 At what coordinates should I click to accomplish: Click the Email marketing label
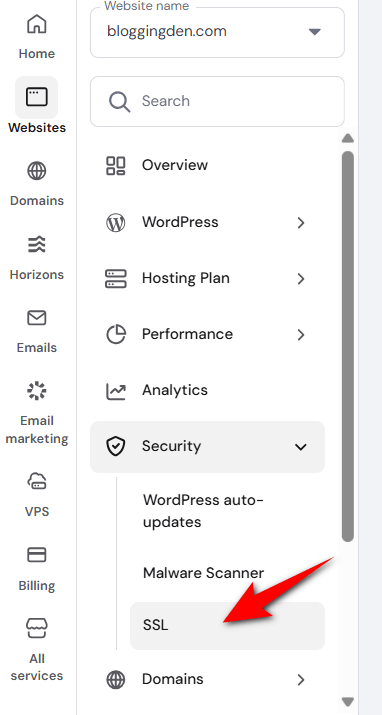point(36,430)
